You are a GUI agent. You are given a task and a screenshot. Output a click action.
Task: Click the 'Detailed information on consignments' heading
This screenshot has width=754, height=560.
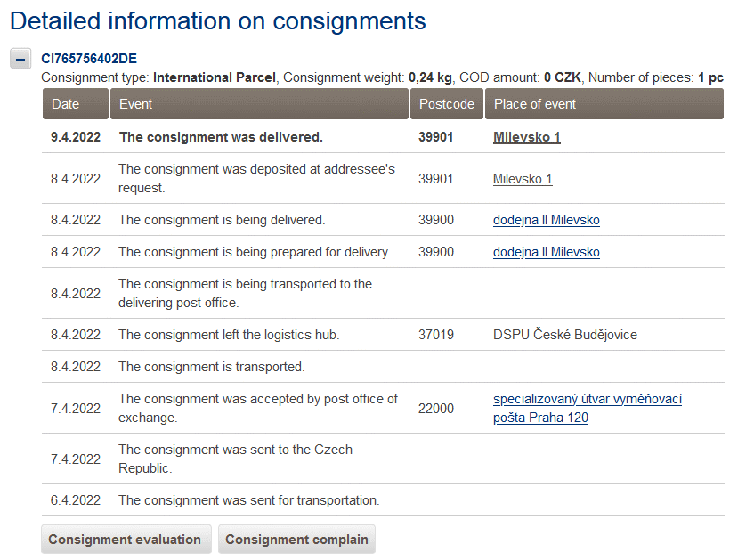point(218,20)
